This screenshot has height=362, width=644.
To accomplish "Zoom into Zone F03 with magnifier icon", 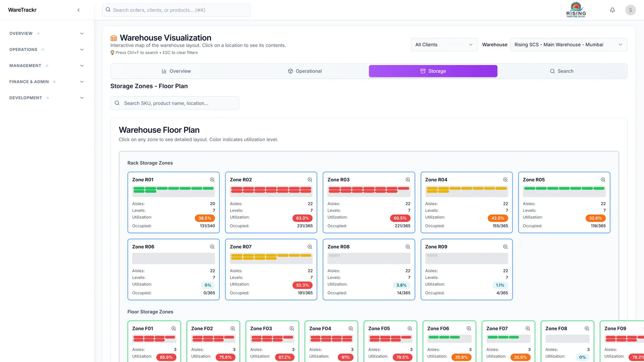I will click(x=292, y=329).
